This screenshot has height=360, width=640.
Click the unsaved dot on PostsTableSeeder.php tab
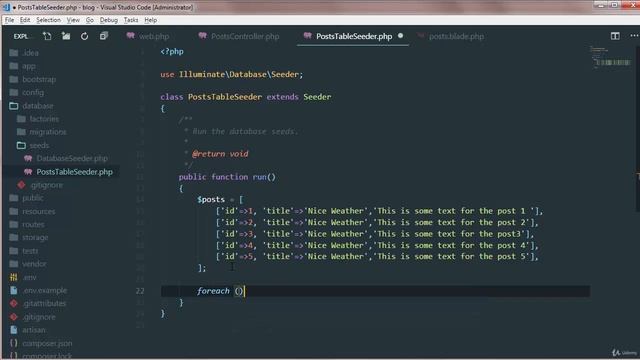pyautogui.click(x=400, y=36)
